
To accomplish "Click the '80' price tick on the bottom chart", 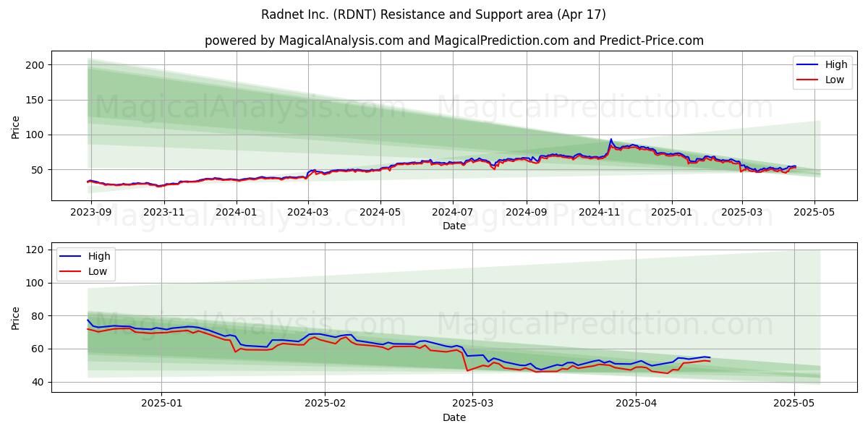I will pyautogui.click(x=39, y=316).
